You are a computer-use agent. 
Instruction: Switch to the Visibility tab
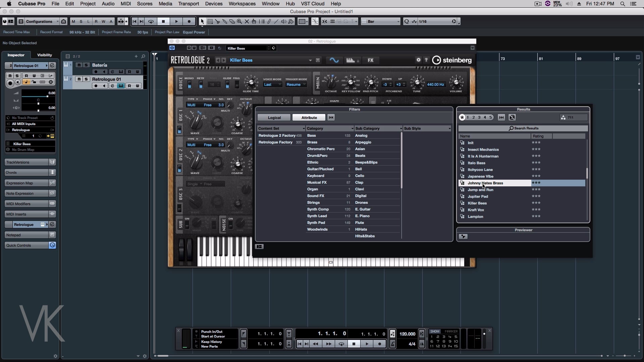tap(44, 55)
